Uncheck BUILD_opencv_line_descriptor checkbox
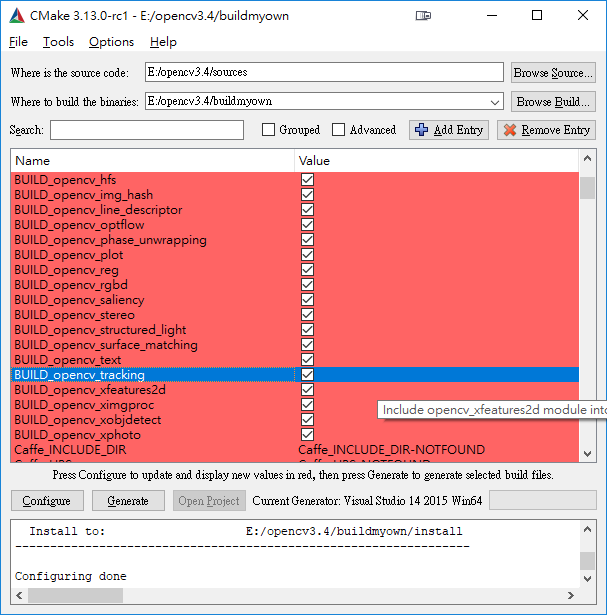 coord(307,209)
